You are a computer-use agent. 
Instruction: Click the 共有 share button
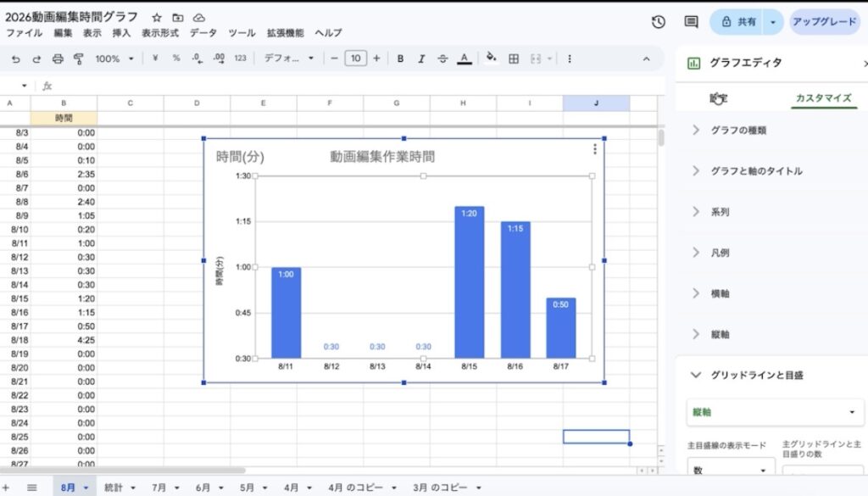(x=737, y=21)
